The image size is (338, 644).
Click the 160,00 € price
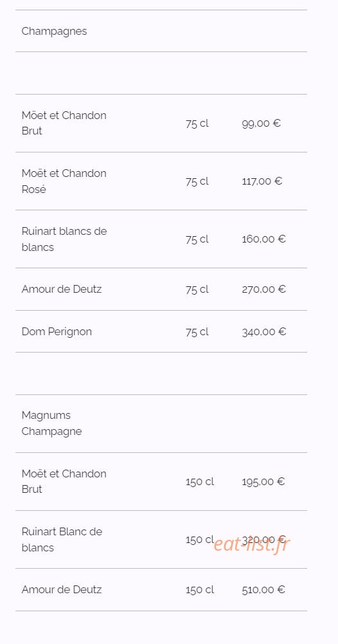263,239
